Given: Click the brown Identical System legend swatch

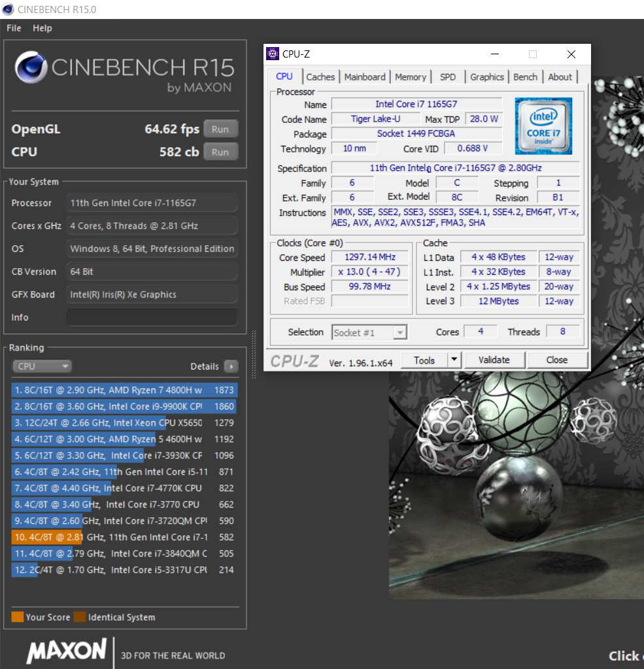Looking at the screenshot, I should [x=80, y=617].
